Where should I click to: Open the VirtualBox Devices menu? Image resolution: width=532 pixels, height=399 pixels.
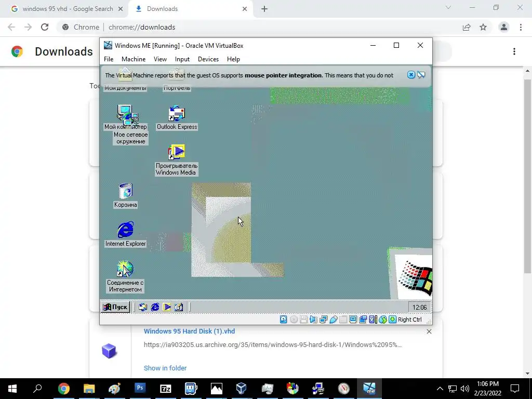pyautogui.click(x=208, y=59)
